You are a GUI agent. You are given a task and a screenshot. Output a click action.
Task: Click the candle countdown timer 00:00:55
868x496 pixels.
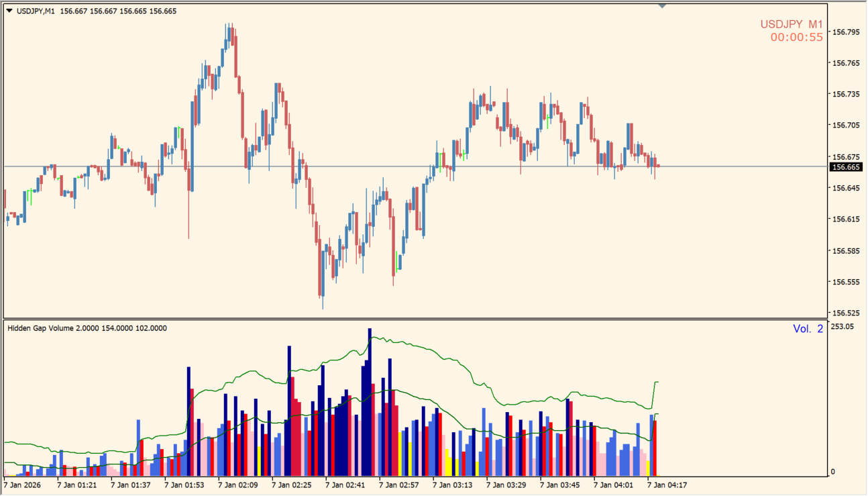[796, 38]
